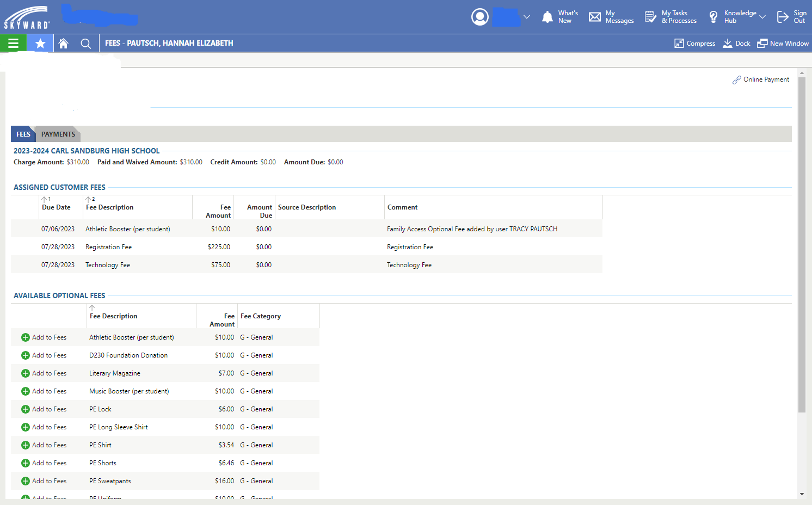Go to the Home icon

point(64,44)
